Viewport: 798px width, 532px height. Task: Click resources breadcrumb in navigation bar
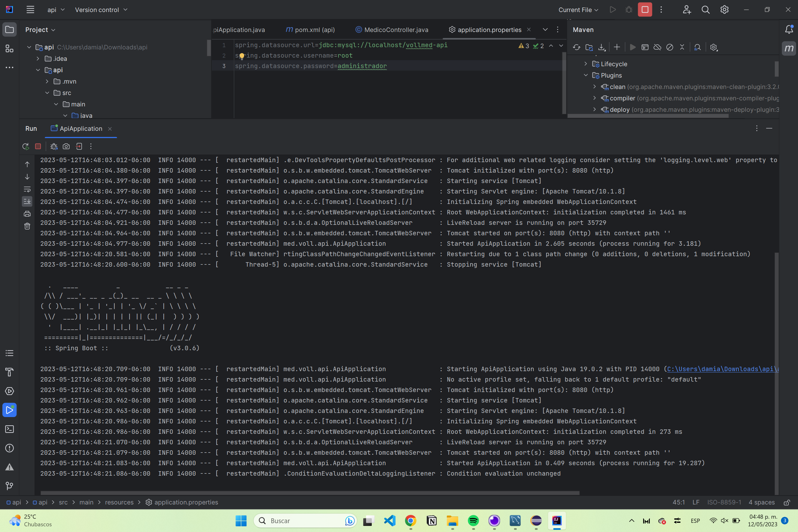pyautogui.click(x=119, y=502)
